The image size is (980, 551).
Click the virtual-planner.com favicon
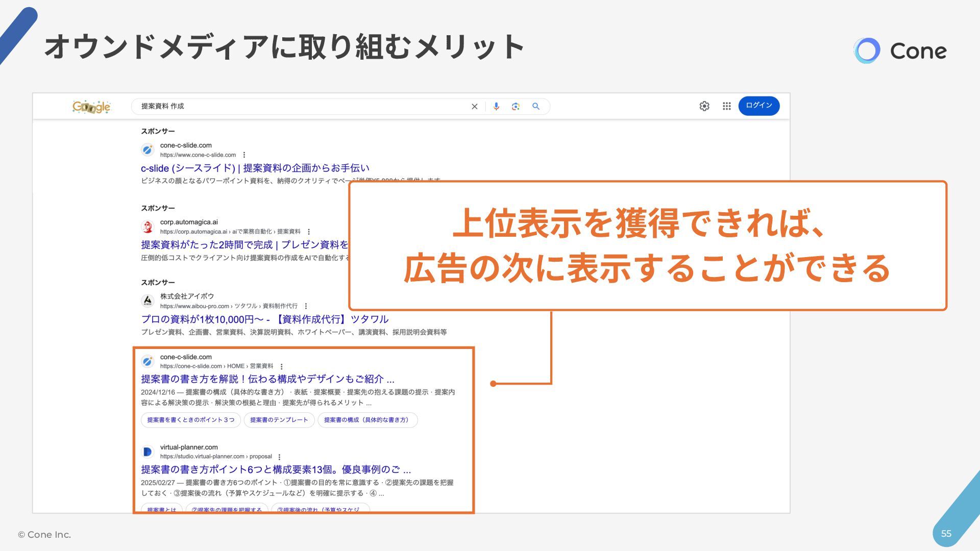pos(148,452)
